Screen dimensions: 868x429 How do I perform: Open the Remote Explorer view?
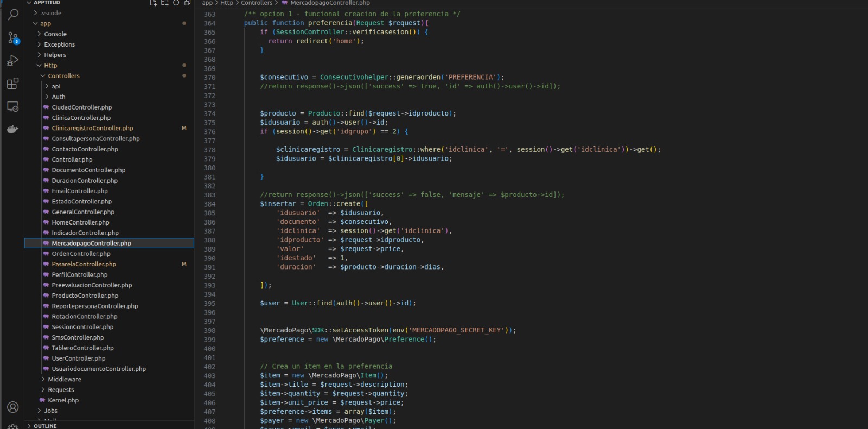point(13,106)
